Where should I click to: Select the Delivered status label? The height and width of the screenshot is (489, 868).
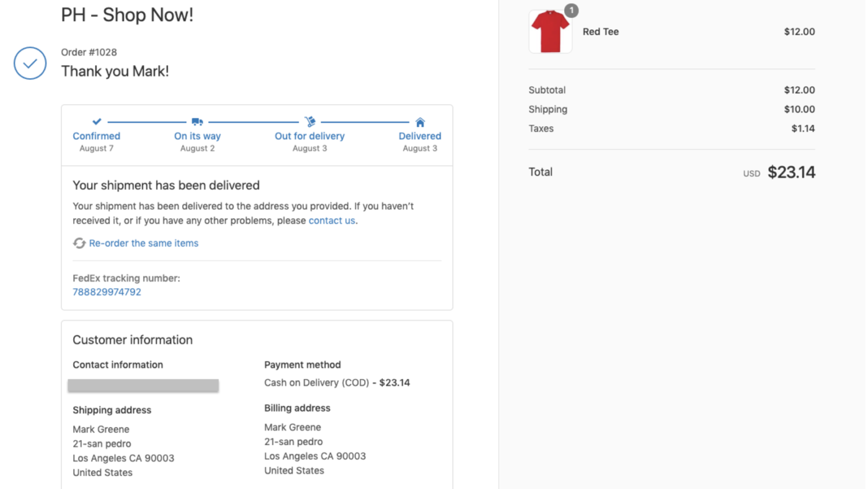tap(420, 136)
